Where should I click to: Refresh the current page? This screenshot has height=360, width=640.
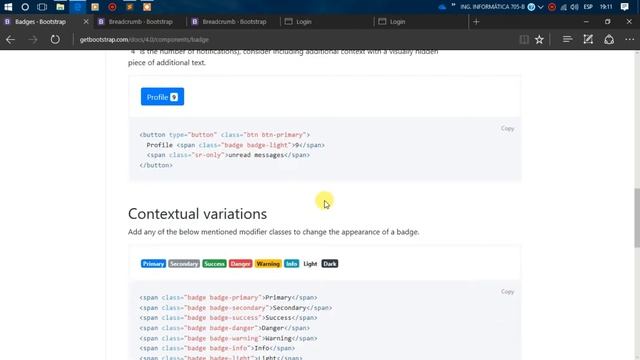(55, 40)
